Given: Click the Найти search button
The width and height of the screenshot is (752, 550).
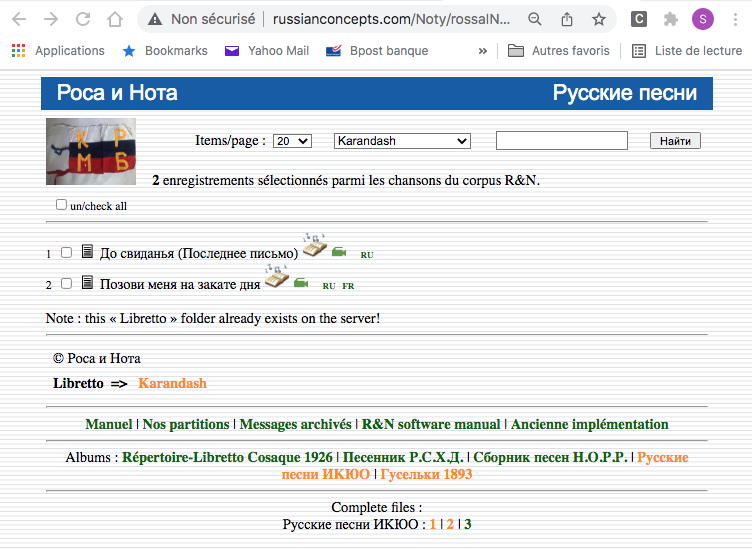Looking at the screenshot, I should click(675, 141).
